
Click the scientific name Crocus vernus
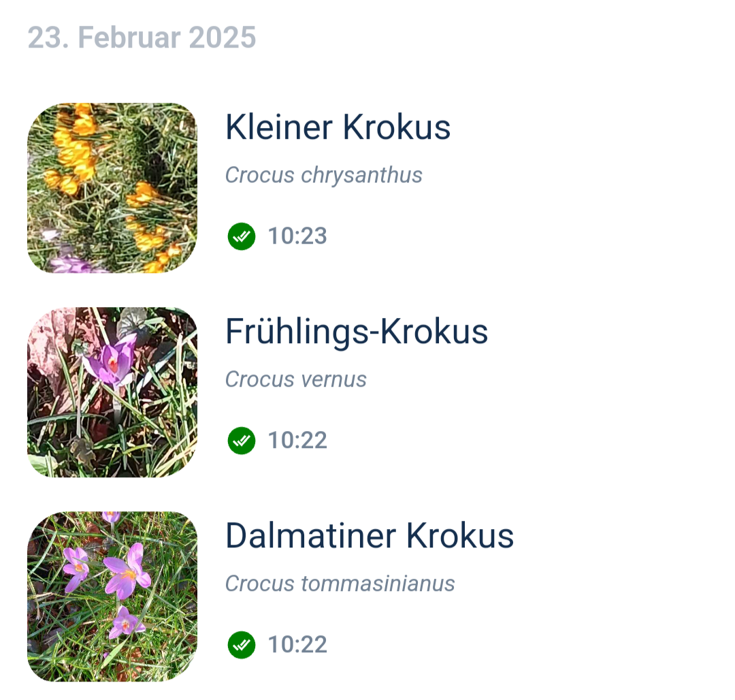(x=296, y=379)
